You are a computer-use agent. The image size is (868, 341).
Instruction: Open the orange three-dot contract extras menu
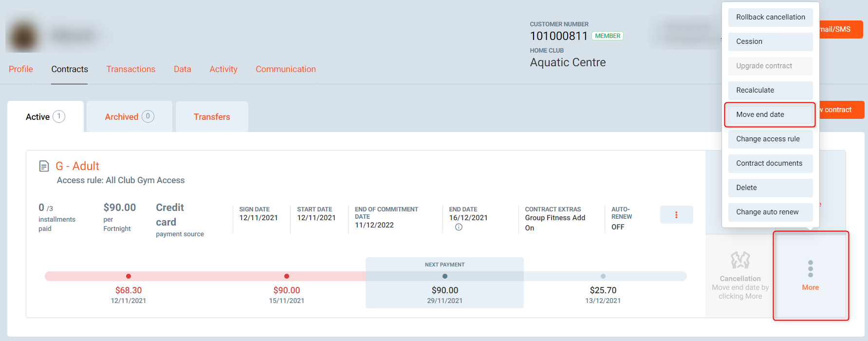[x=676, y=215]
